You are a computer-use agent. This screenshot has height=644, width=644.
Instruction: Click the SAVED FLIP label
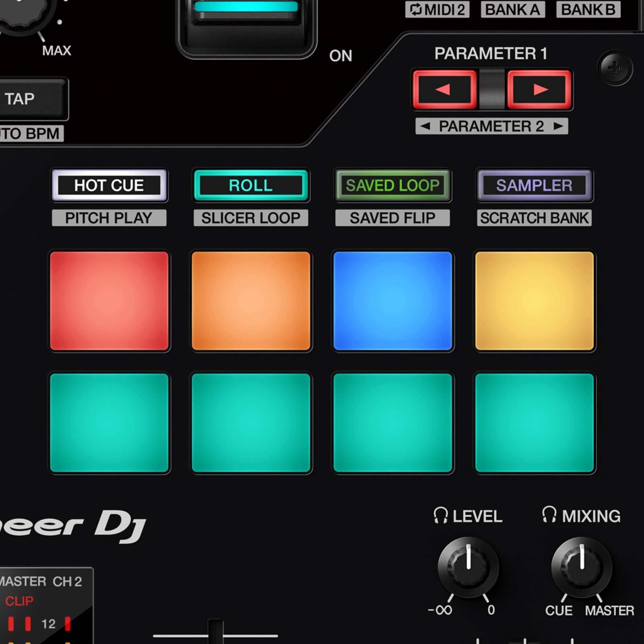tap(392, 218)
